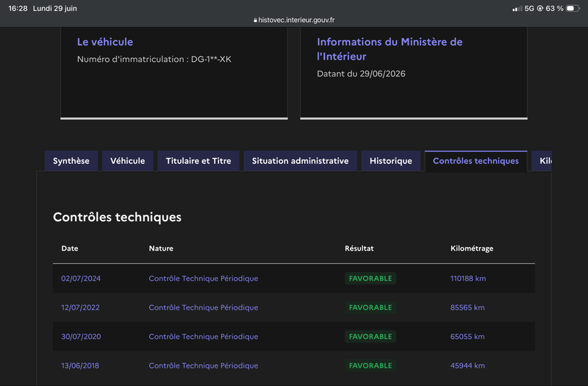The height and width of the screenshot is (386, 588).
Task: Open the Synthèse tab
Action: 71,161
